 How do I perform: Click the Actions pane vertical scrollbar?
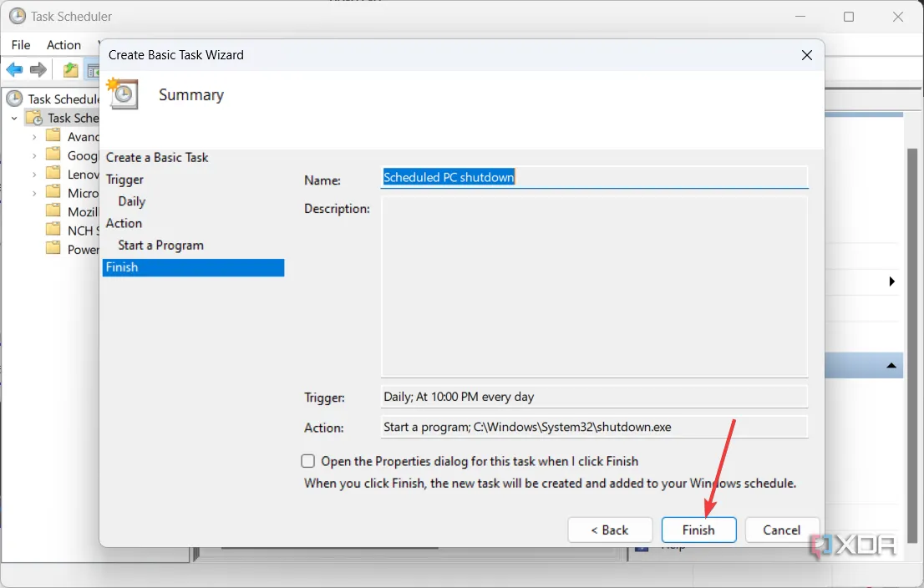[913, 251]
